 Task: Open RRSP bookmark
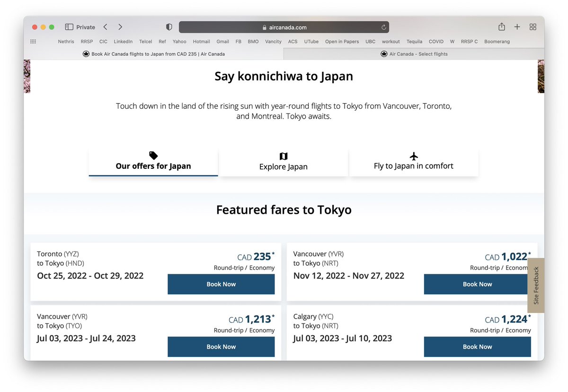coord(87,42)
